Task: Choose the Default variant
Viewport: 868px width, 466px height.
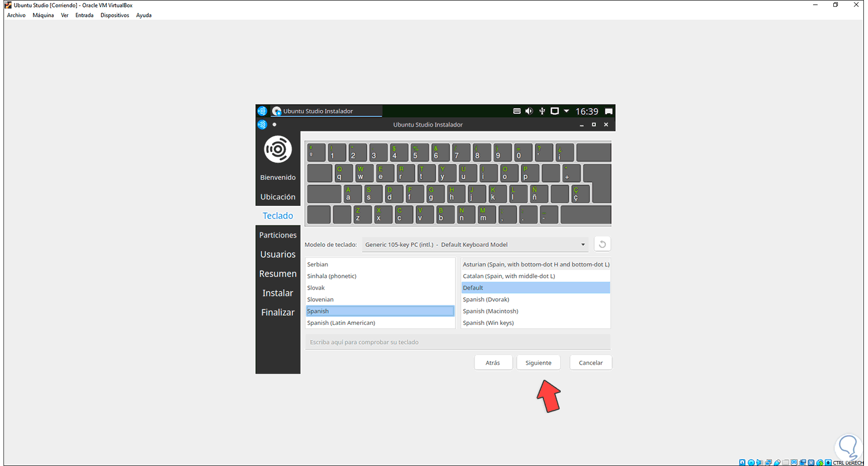Action: click(536, 288)
